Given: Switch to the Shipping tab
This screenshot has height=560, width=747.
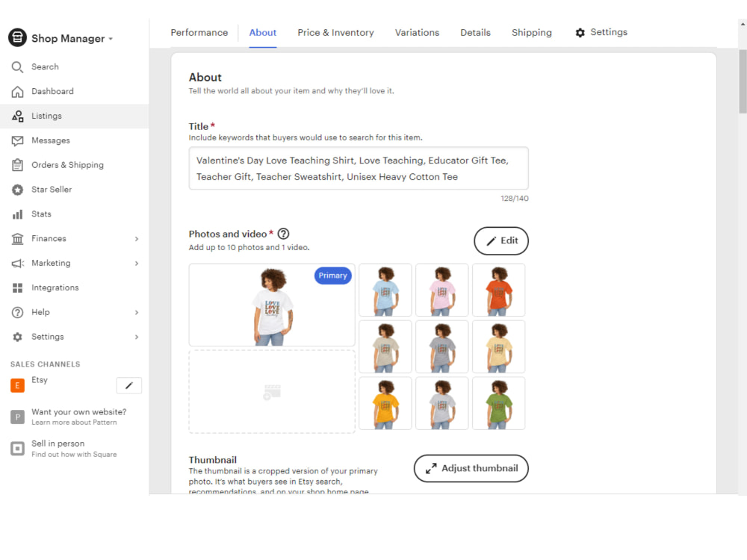Looking at the screenshot, I should pyautogui.click(x=531, y=33).
